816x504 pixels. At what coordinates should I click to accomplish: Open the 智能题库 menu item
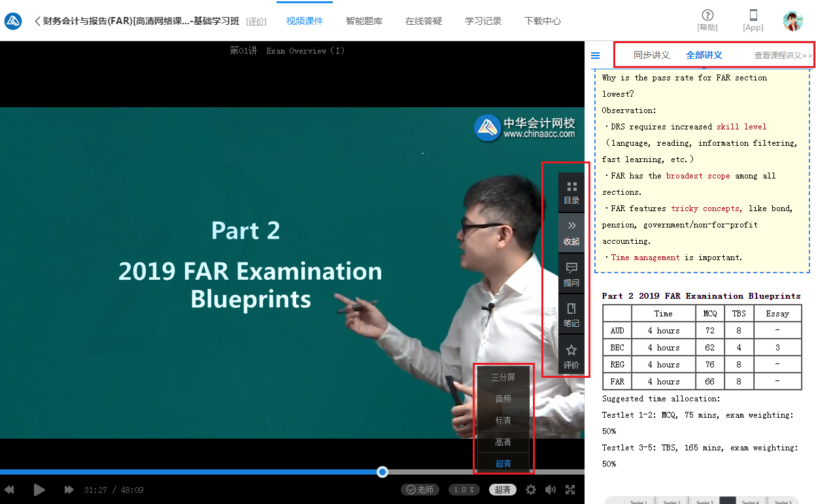(x=364, y=20)
